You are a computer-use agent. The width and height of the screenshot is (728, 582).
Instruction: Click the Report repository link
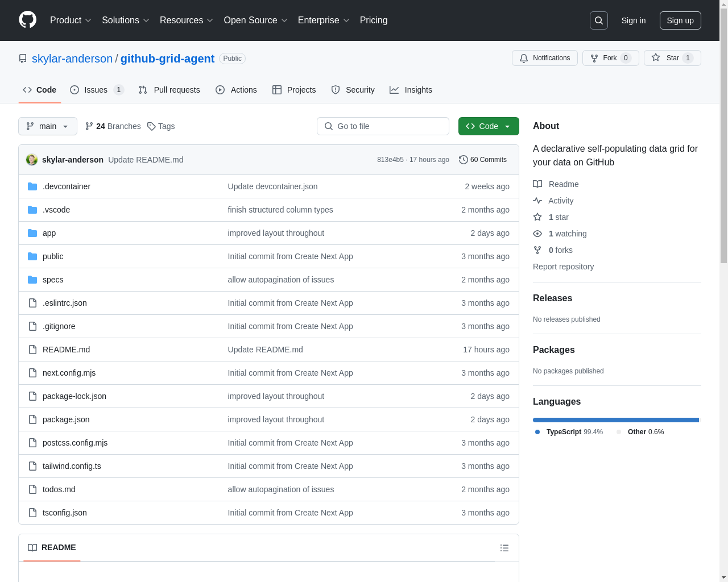coord(563,267)
